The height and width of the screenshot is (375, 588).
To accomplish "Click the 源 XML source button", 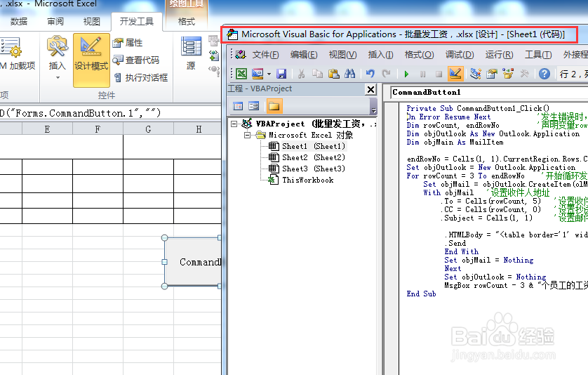I will point(192,53).
